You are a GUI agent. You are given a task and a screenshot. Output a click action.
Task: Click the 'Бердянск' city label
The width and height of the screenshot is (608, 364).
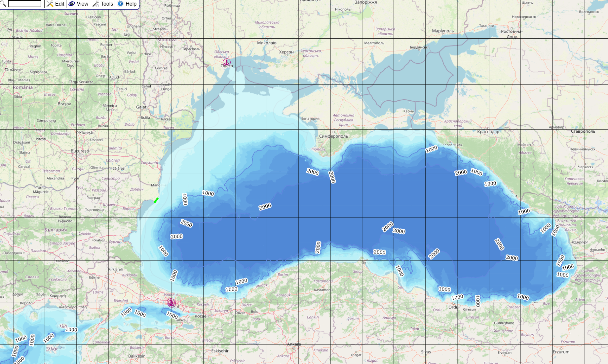[419, 47]
